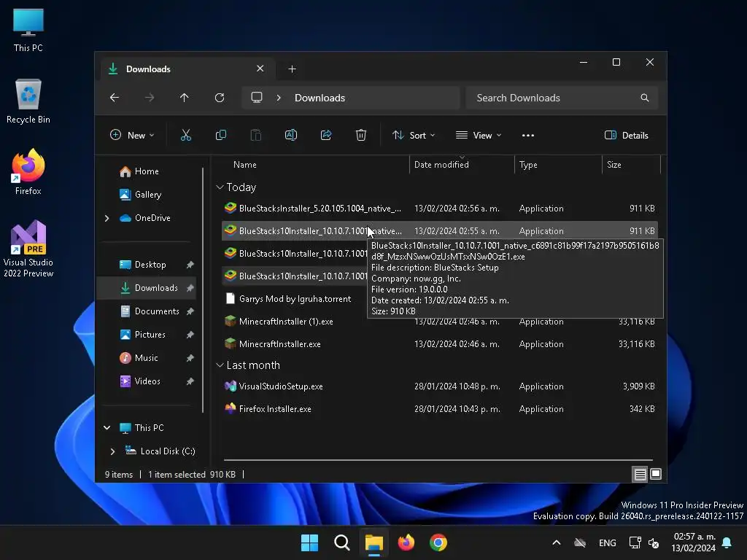
Task: Click the Cut scissors icon in toolbar
Action: pyautogui.click(x=186, y=135)
